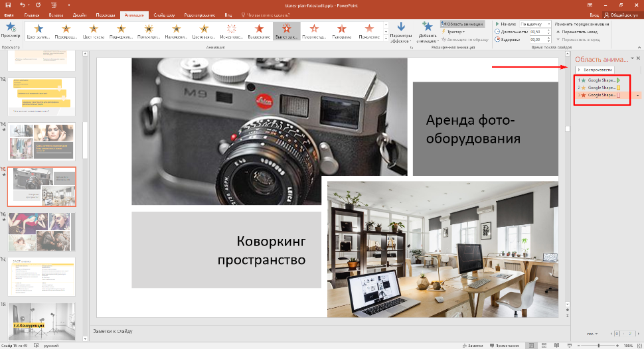
Task: Apply the Полужирное начертание emphasis effect
Action: click(149, 31)
